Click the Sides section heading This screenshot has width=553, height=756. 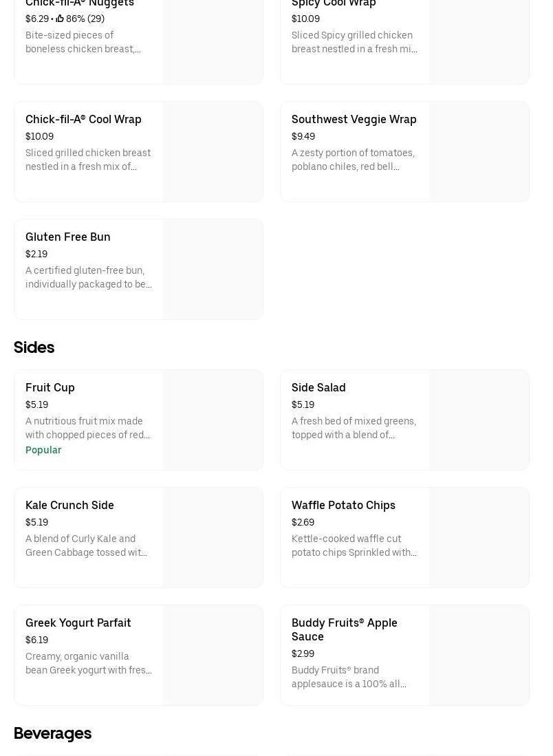[x=34, y=347]
